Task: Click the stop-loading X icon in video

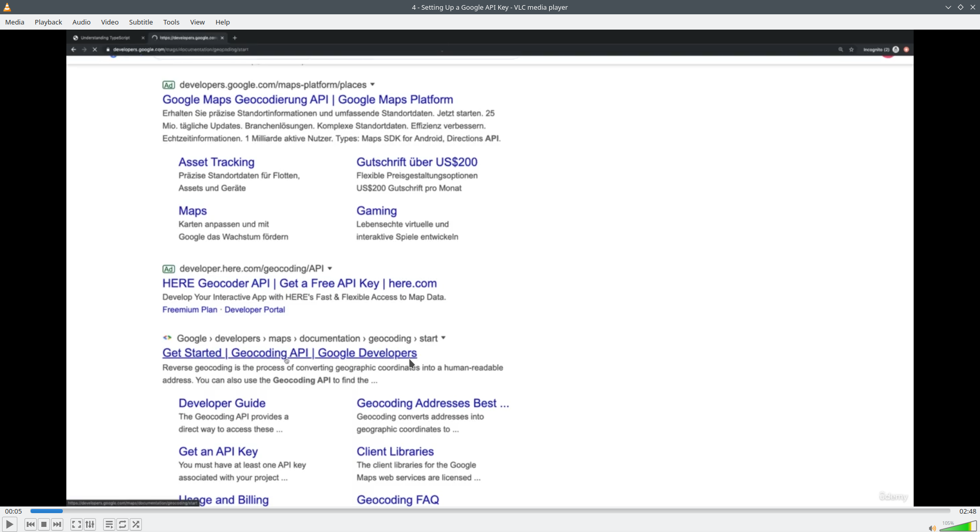Action: 95,50
